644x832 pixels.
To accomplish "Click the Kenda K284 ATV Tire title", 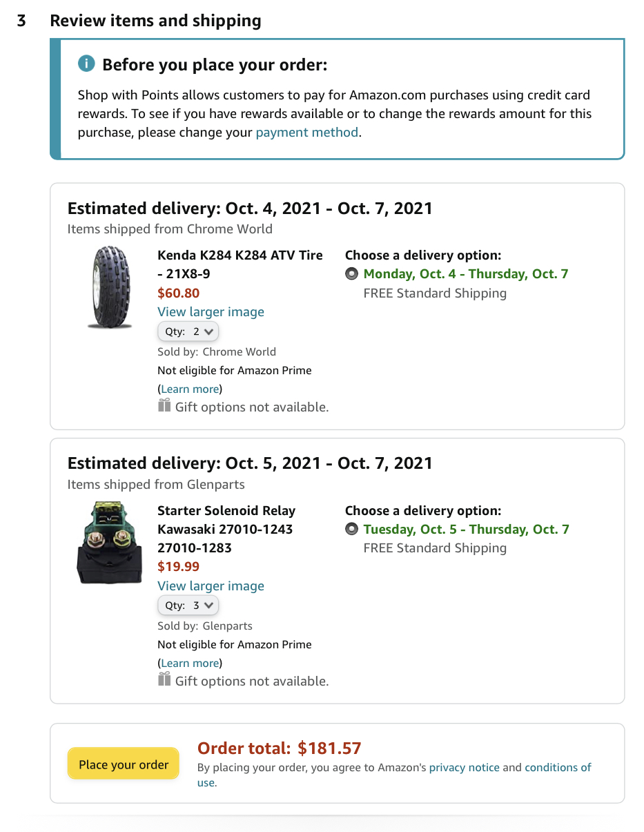I will pos(240,264).
